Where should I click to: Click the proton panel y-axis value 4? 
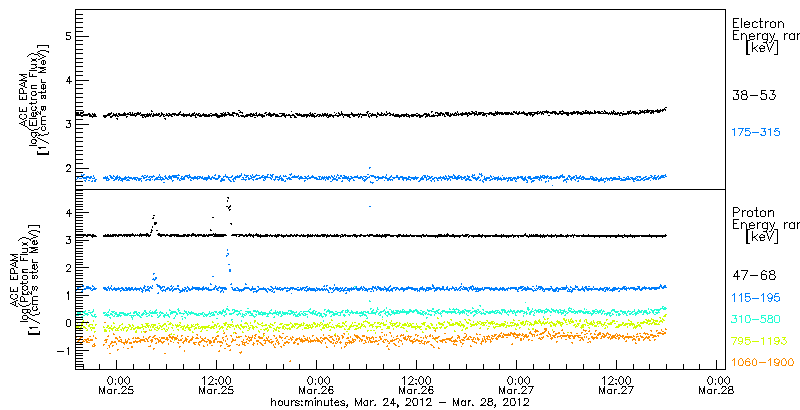66,212
